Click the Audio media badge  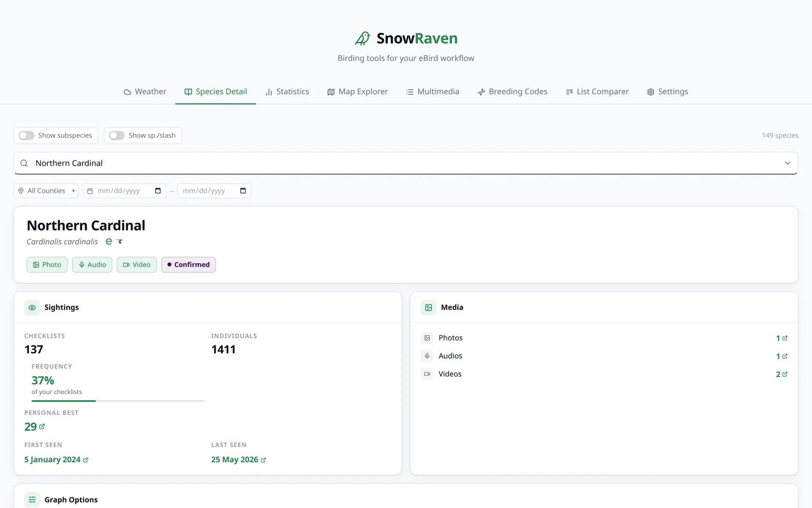(92, 265)
